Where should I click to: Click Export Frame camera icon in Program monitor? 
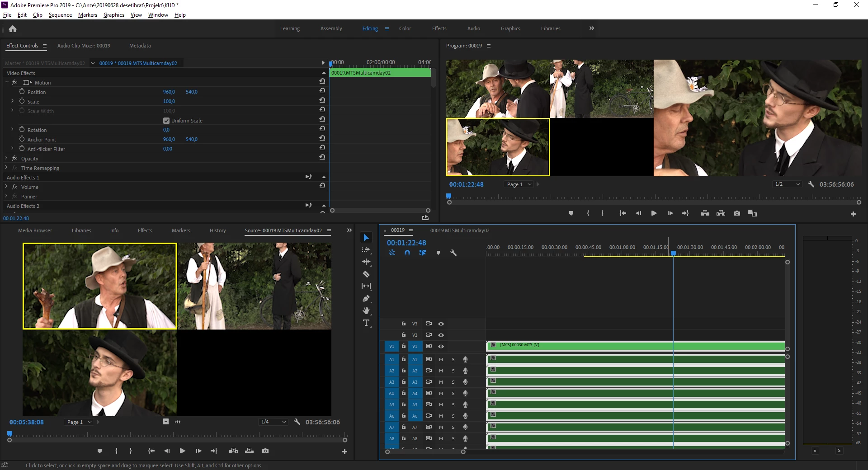(737, 213)
